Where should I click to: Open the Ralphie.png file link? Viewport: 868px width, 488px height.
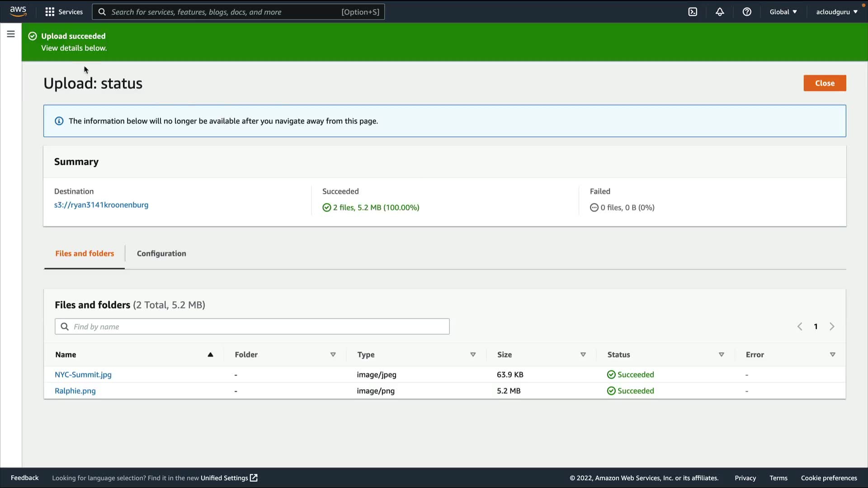pos(75,391)
